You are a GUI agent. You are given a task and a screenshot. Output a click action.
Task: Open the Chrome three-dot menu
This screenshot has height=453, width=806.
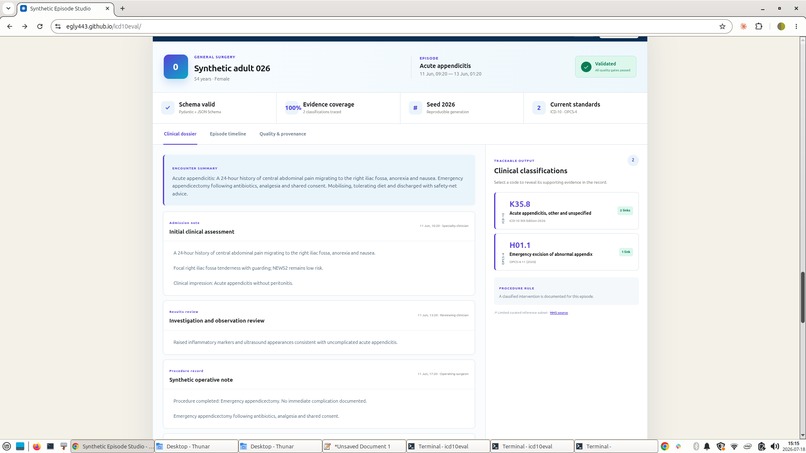click(x=796, y=26)
